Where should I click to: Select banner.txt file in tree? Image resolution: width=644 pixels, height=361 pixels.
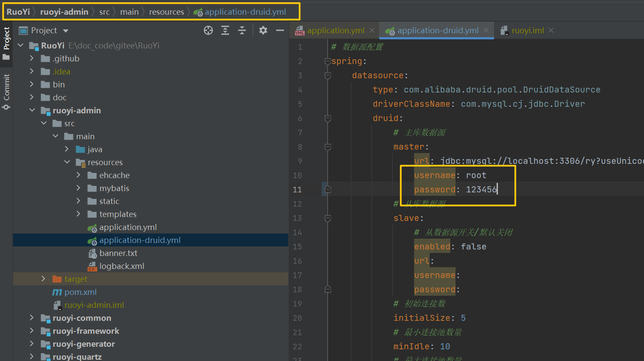(x=150, y=253)
